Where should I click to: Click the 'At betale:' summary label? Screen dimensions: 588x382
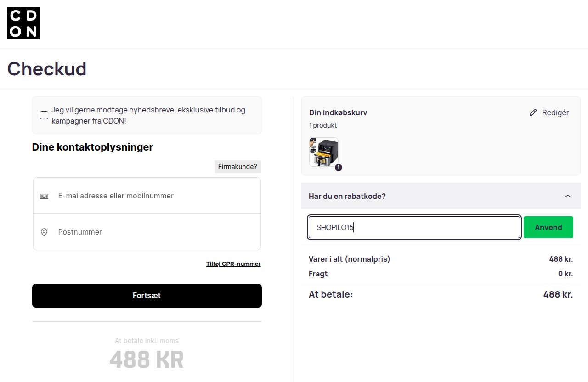tap(331, 294)
